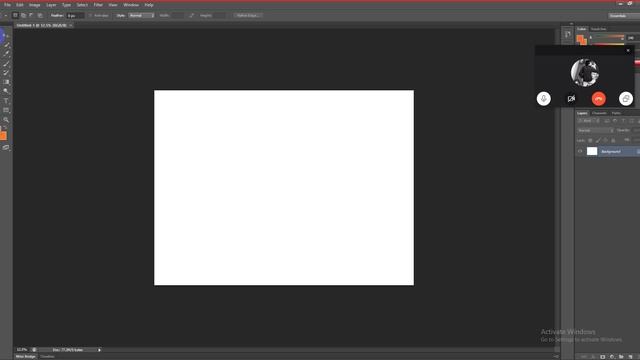Open the File menu

point(7,5)
